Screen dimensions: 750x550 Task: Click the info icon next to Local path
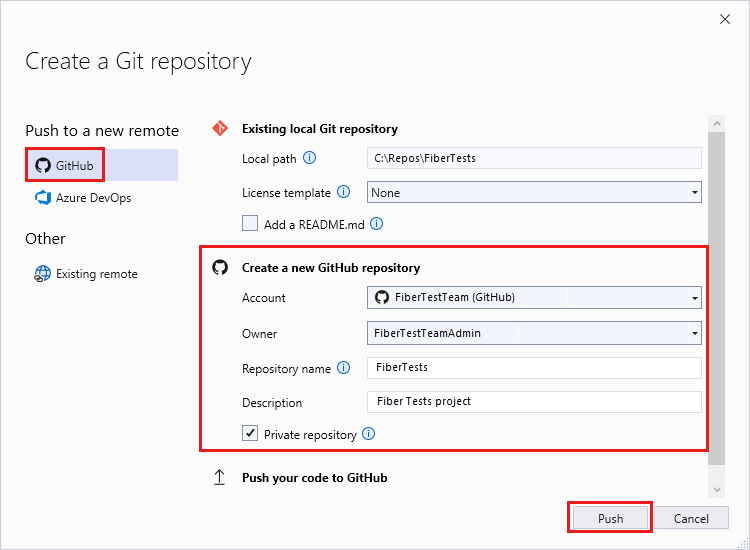pyautogui.click(x=309, y=158)
